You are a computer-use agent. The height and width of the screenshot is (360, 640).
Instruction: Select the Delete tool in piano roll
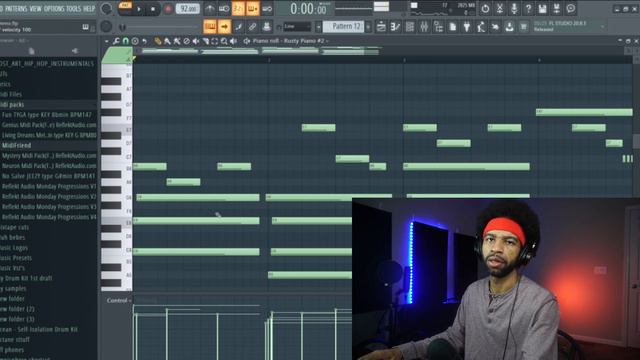[x=186, y=41]
